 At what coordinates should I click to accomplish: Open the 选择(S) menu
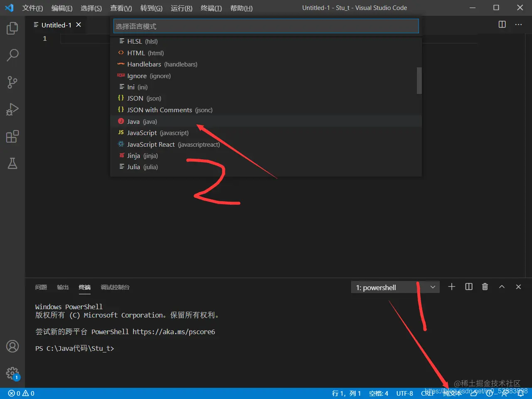click(91, 8)
